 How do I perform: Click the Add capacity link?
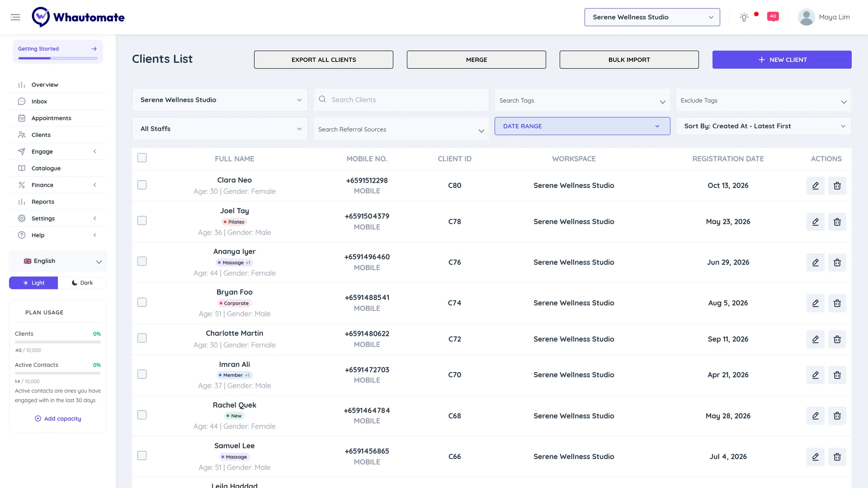click(x=58, y=419)
